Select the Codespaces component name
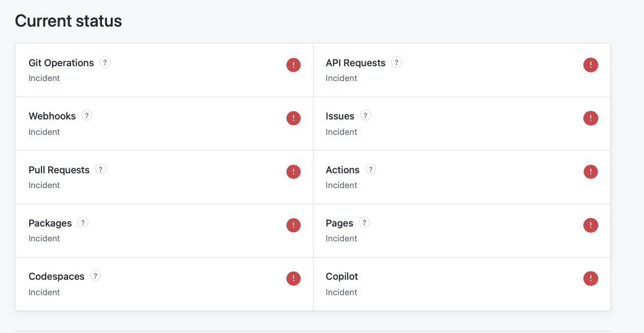The width and height of the screenshot is (644, 333). tap(57, 277)
